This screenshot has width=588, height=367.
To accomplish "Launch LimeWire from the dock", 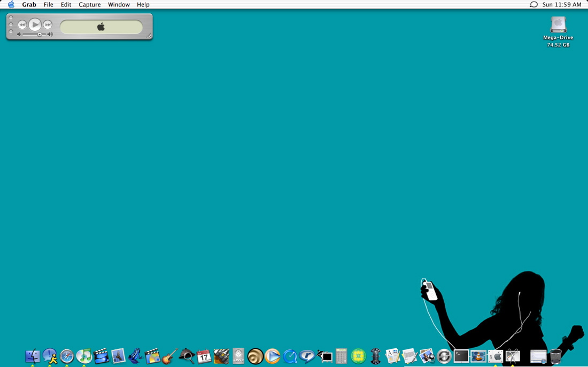I will 359,356.
